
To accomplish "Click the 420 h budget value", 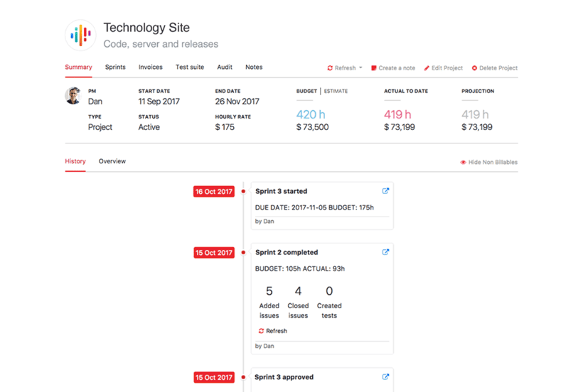I will (311, 114).
